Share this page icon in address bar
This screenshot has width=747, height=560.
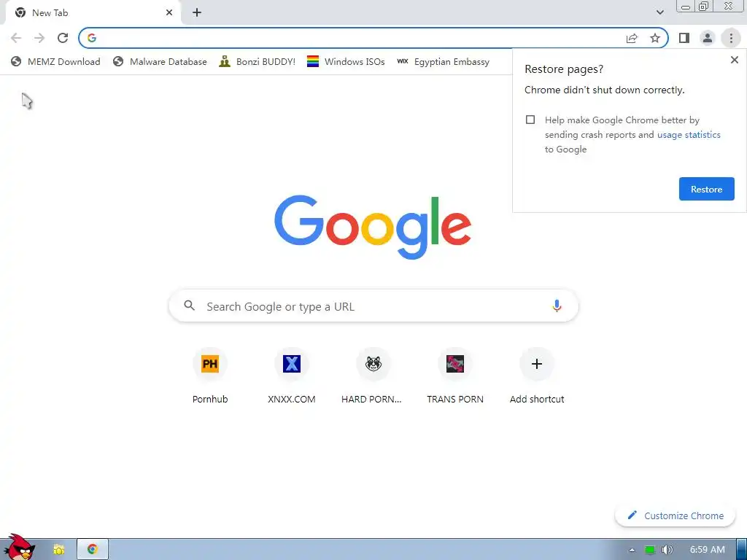tap(632, 38)
